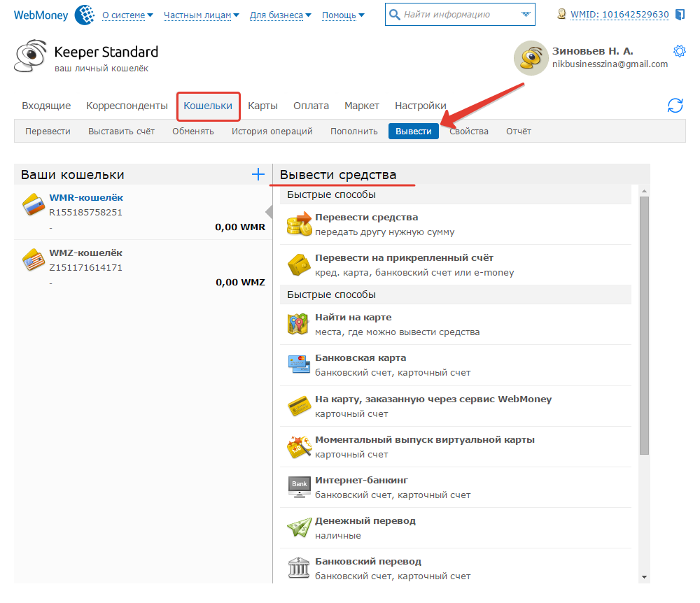This screenshot has width=700, height=603.
Task: Click the Keeper Standard ant logo
Action: (30, 56)
